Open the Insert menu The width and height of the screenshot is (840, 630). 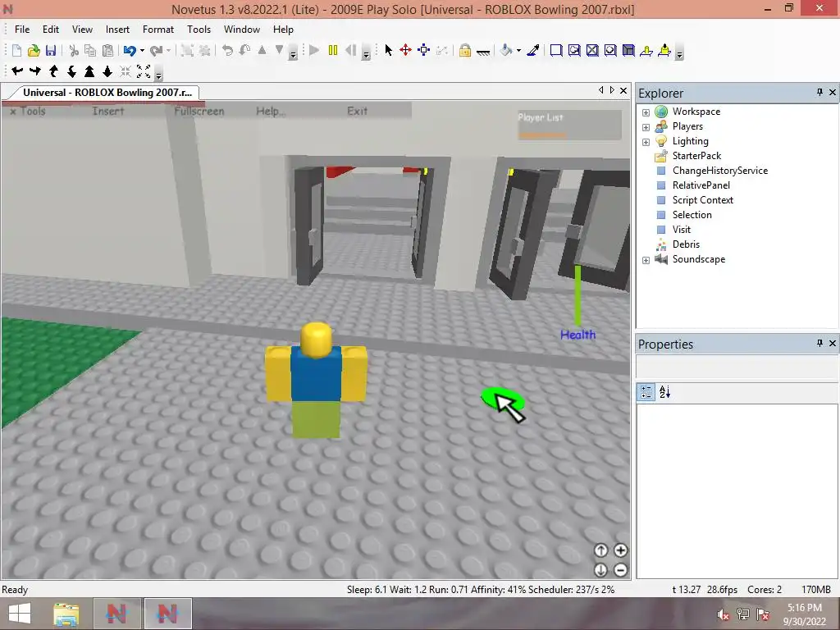pyautogui.click(x=117, y=30)
